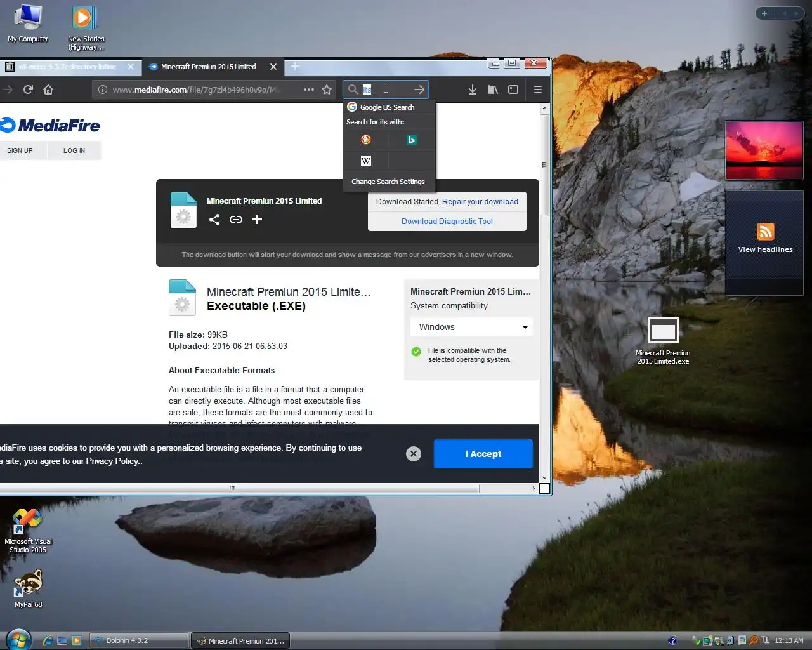Launch media player from quick launch
The image size is (812, 650).
tap(77, 641)
